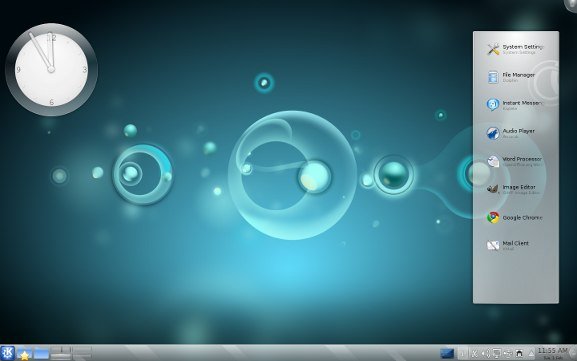
Task: Open the KDE Kickoff application launcher
Action: tap(7, 353)
